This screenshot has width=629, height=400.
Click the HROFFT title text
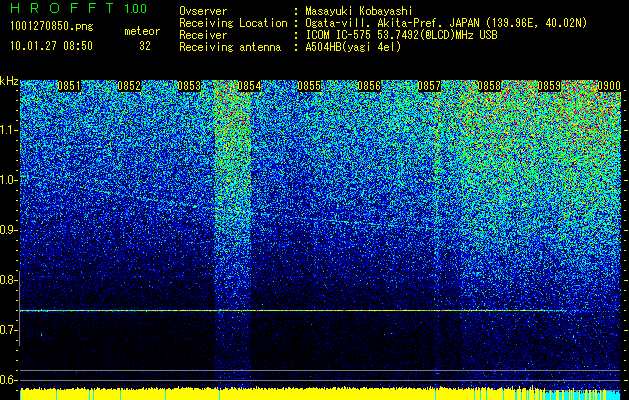tap(61, 8)
